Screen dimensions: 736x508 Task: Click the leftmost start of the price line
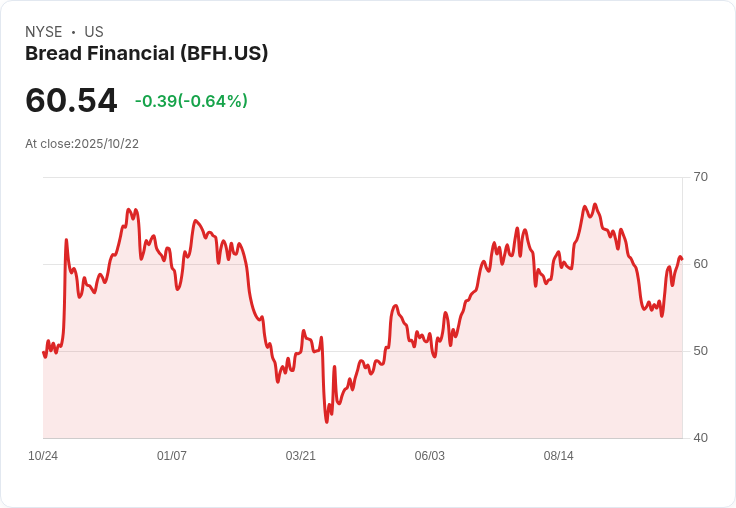click(43, 352)
